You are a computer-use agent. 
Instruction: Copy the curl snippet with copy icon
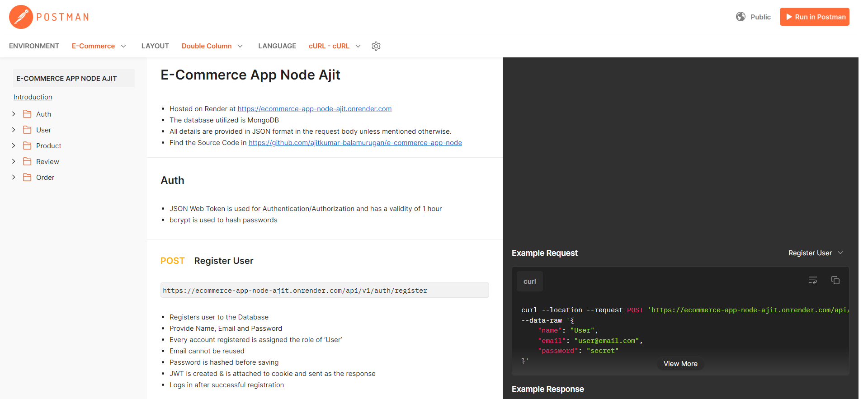tap(835, 281)
